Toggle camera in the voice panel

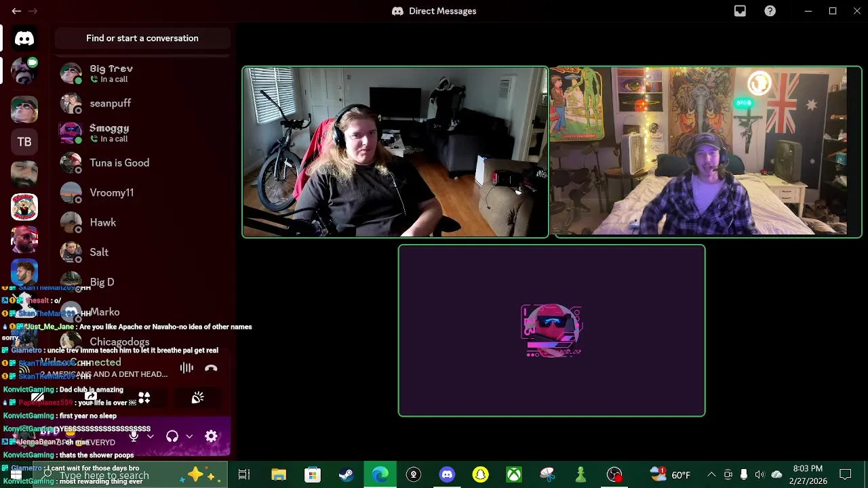37,398
